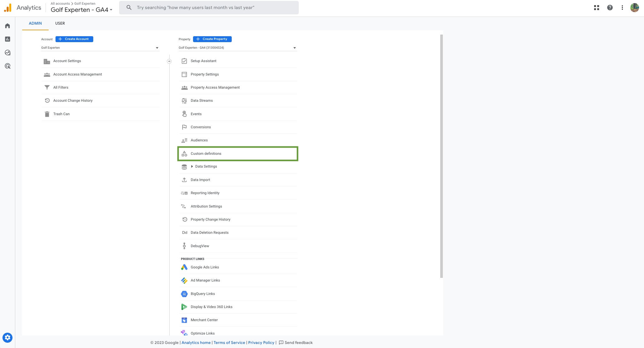Click the Trash Can icon

coord(47,114)
